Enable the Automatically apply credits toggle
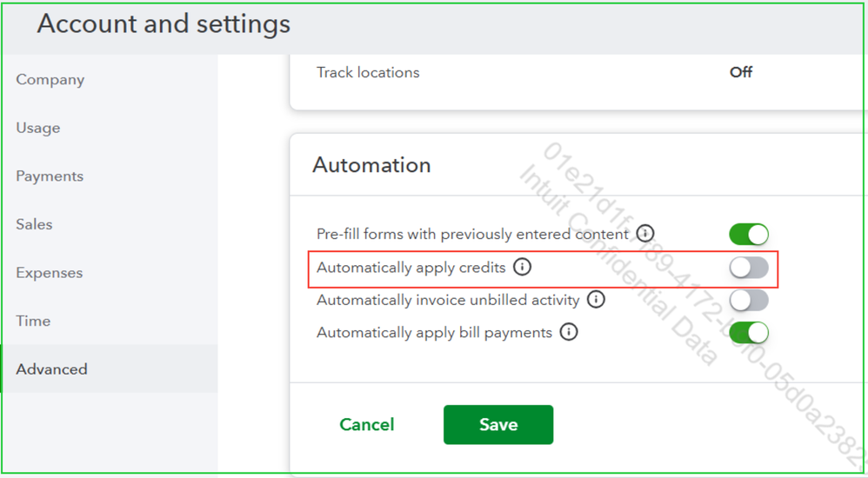The height and width of the screenshot is (478, 868). (x=749, y=268)
